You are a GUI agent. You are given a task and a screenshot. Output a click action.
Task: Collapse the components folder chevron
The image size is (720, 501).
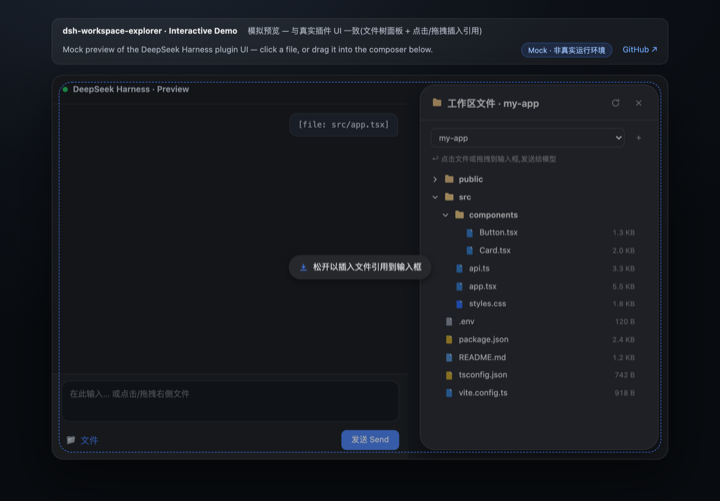[x=445, y=215]
